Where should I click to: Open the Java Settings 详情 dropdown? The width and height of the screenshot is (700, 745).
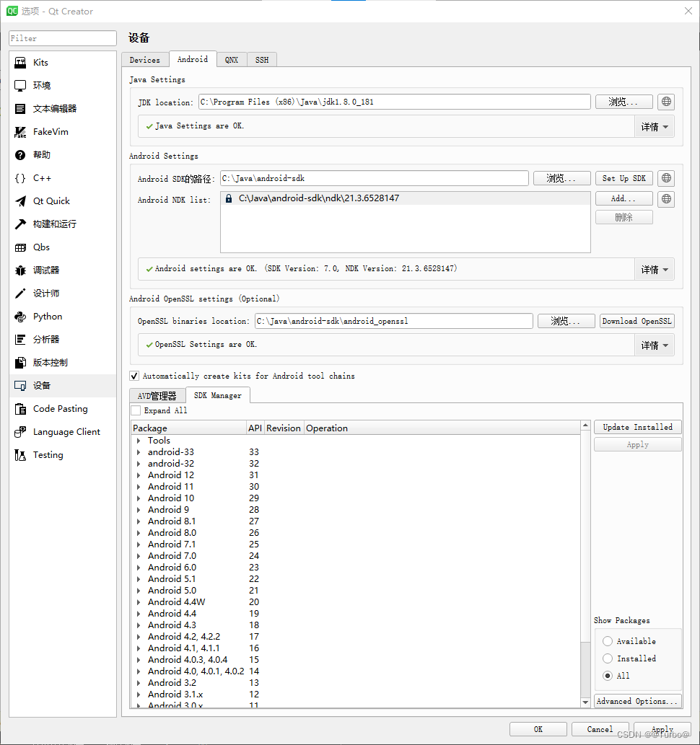point(655,127)
